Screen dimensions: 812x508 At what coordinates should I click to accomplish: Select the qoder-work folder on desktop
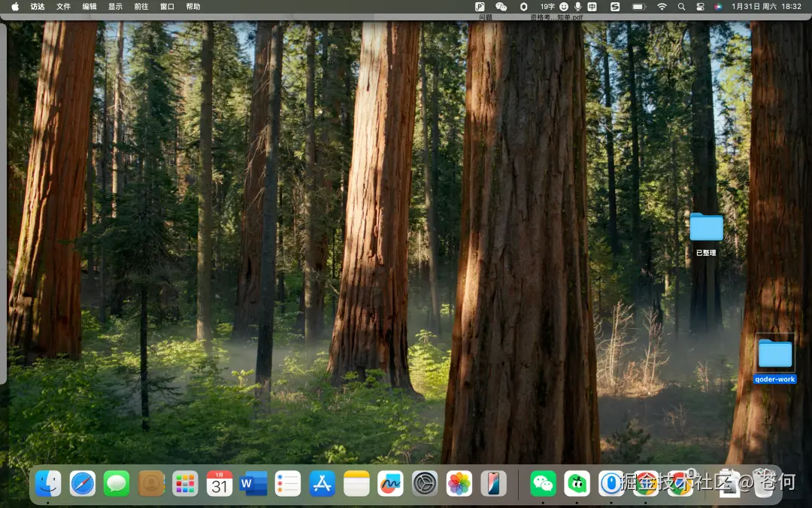click(775, 359)
